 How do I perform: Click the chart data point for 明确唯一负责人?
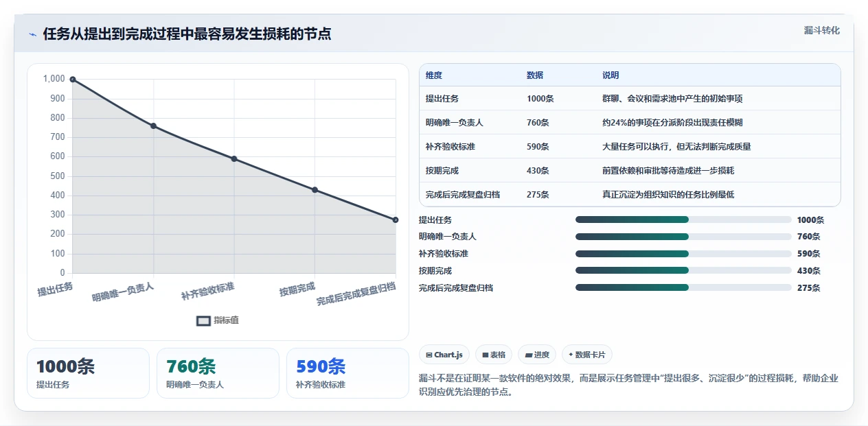click(x=153, y=126)
